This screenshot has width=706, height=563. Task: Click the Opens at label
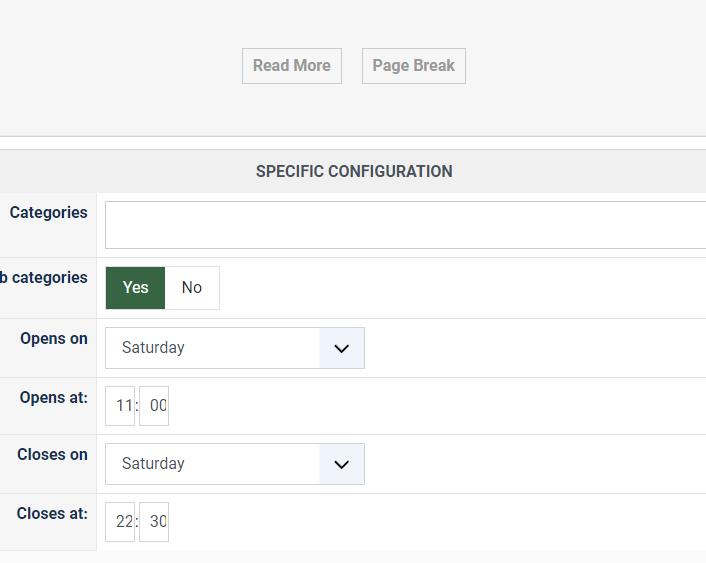coord(54,398)
